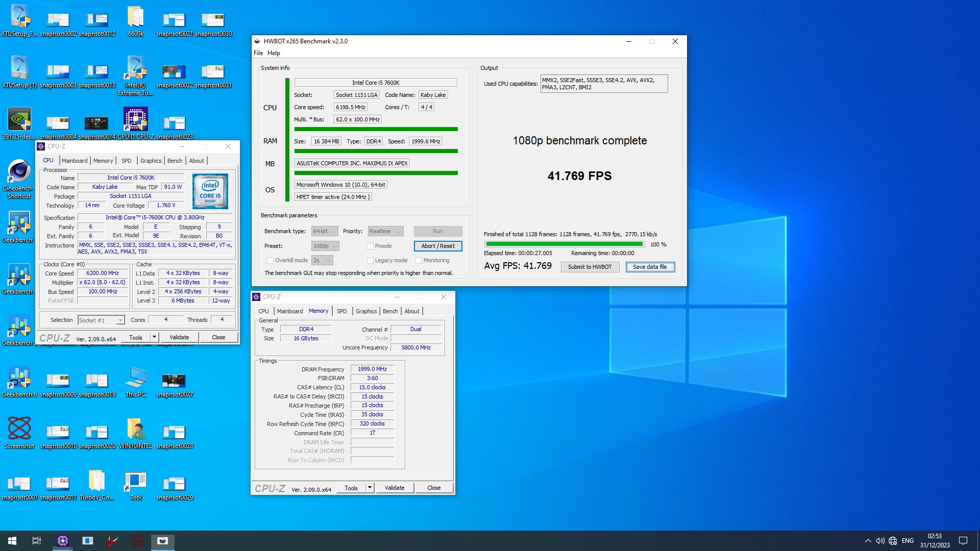Open the WIN10INTEL folder icon
Viewport: 980px width, 551px height.
136,433
